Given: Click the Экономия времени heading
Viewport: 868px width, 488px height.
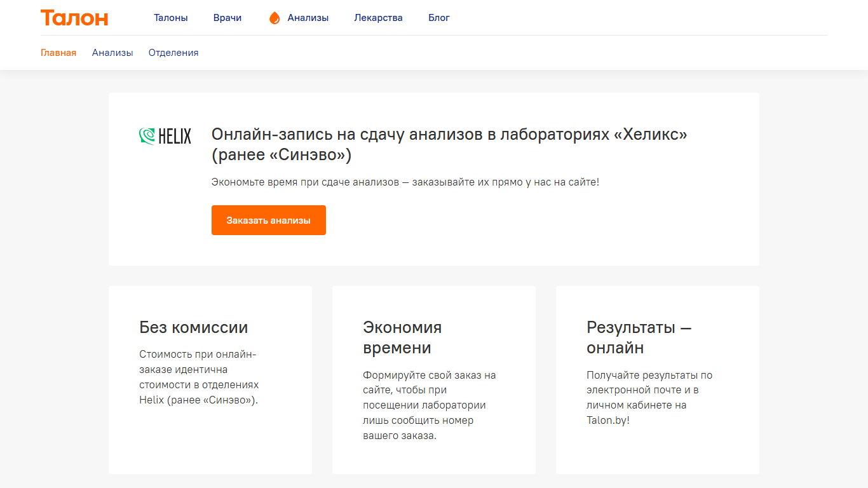Looking at the screenshot, I should [x=402, y=338].
